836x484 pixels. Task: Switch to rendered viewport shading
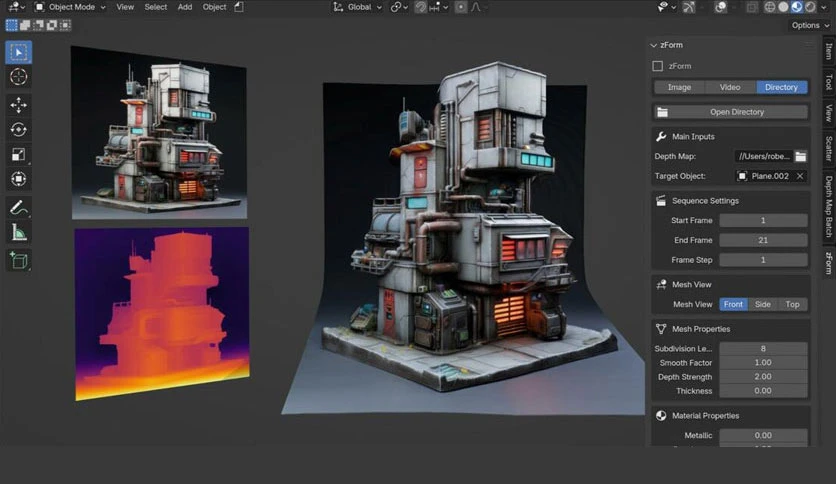coord(810,7)
